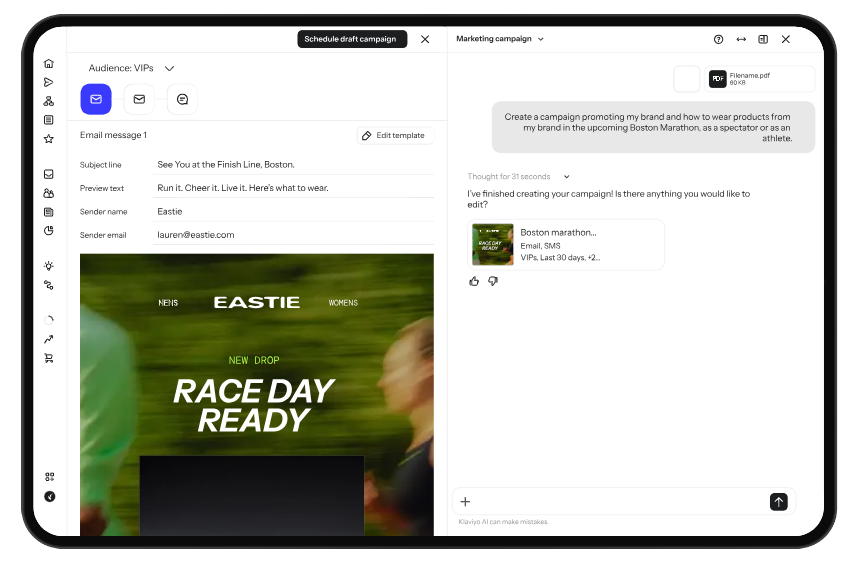Viewport: 859px width, 563px height.
Task: Click the Email message 1 label
Action: (113, 135)
